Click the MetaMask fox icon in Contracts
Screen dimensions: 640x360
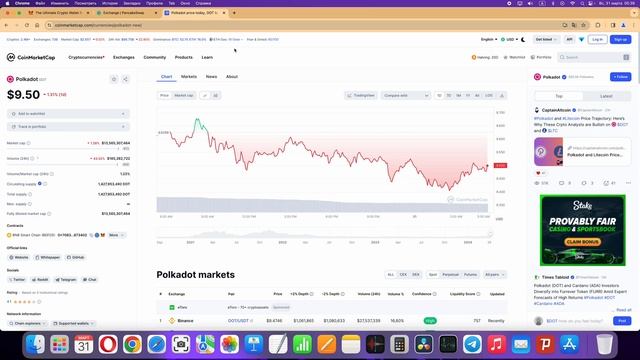102,235
